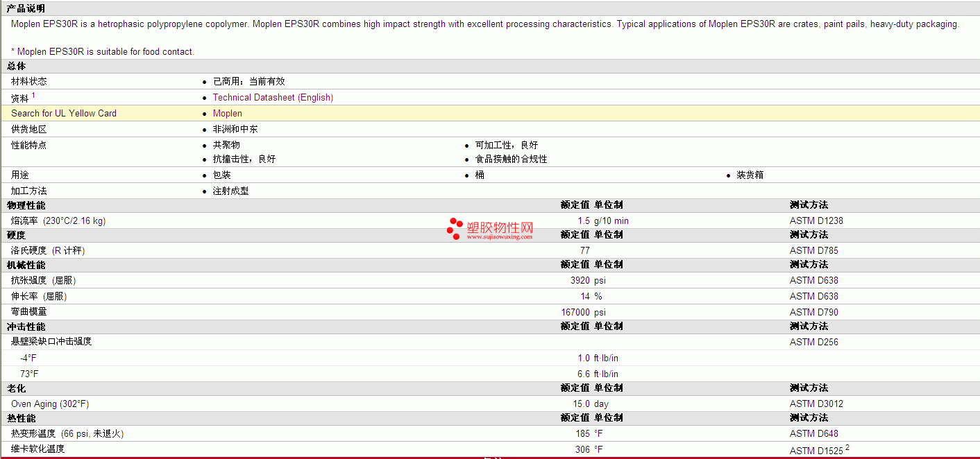Click the 食品接触的合规性 feature entry
980x459 pixels.
(512, 159)
